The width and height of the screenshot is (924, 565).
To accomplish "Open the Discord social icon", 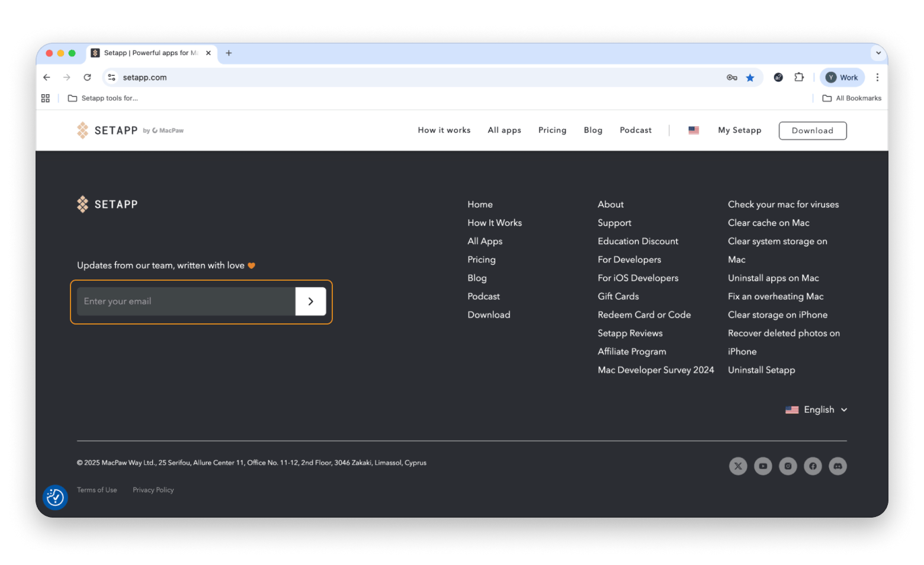I will [838, 466].
